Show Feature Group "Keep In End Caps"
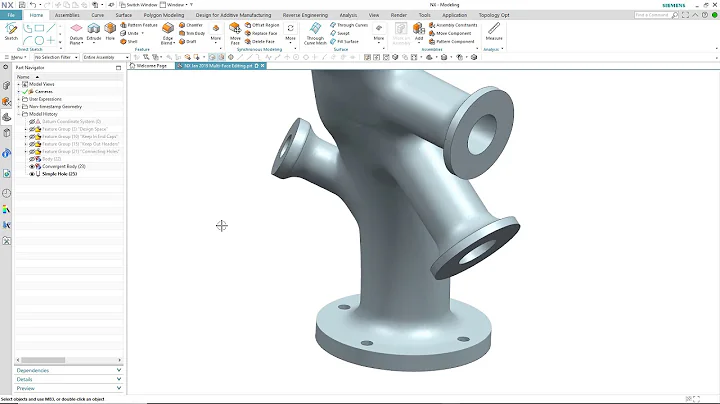The width and height of the screenshot is (720, 404). (32, 136)
